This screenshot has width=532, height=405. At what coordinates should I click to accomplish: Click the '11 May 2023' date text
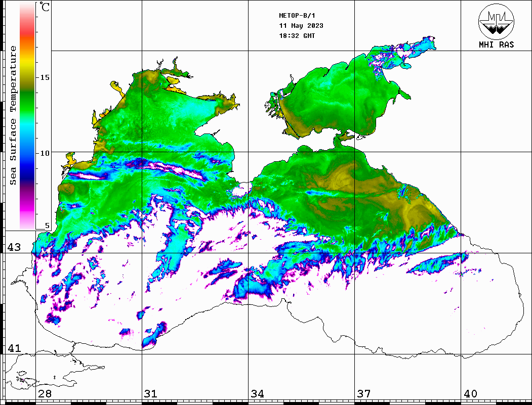pyautogui.click(x=301, y=26)
